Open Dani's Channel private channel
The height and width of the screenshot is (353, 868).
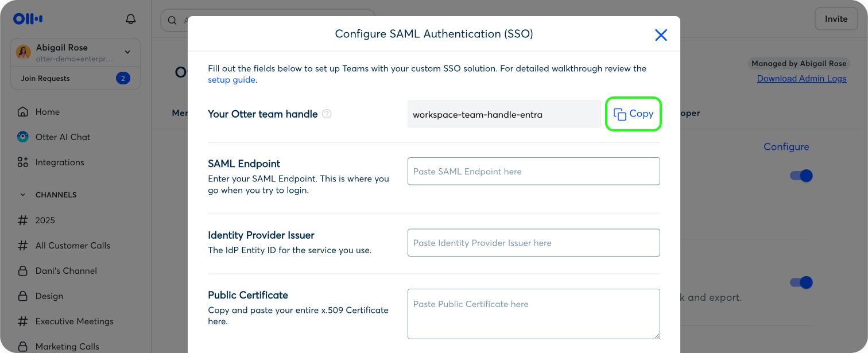click(65, 271)
